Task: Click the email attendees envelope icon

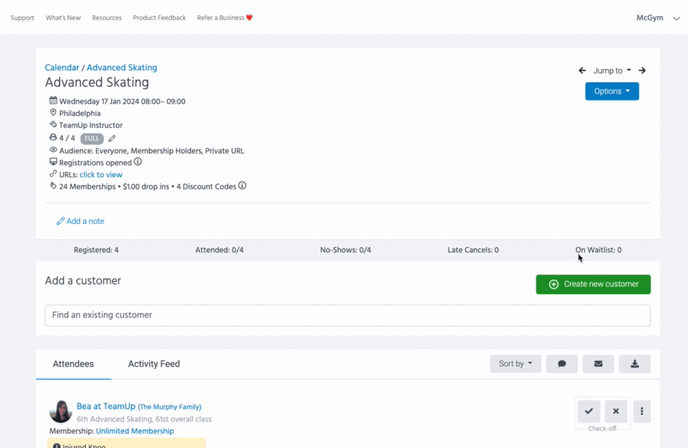Action: (x=598, y=364)
